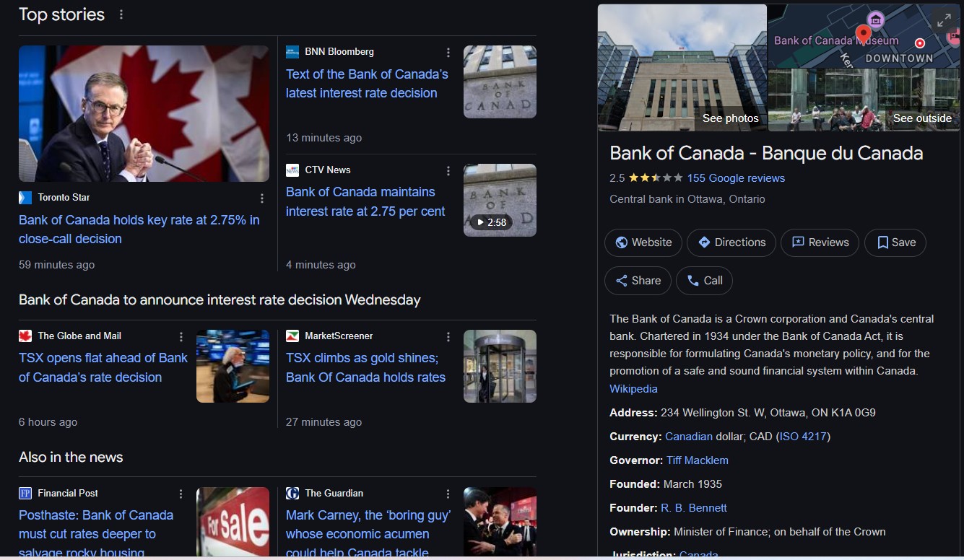Screen dimensions: 964x560
Task: Click the MarketScreener source logo
Action: click(x=292, y=336)
